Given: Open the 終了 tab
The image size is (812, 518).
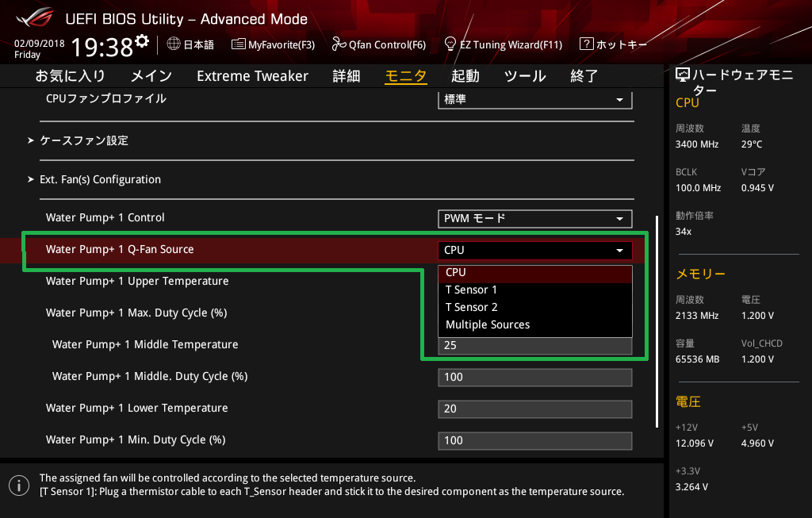Looking at the screenshot, I should point(584,75).
